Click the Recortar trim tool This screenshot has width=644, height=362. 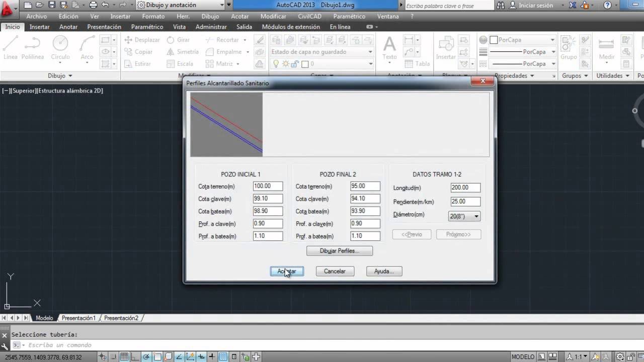[x=222, y=40]
